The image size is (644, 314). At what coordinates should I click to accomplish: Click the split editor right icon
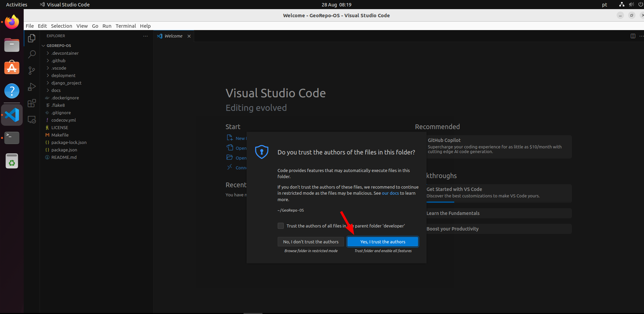tap(633, 36)
